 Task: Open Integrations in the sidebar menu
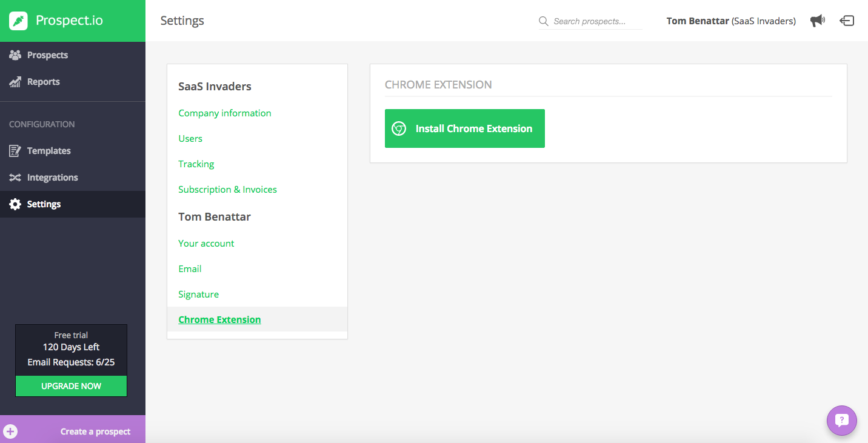pos(73,178)
